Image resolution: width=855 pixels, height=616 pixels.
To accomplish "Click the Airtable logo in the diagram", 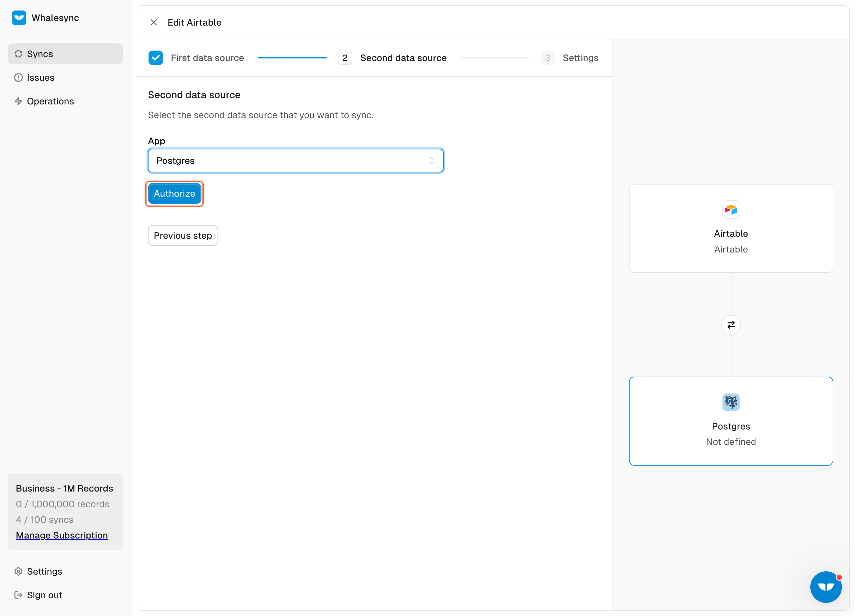I will 731,209.
